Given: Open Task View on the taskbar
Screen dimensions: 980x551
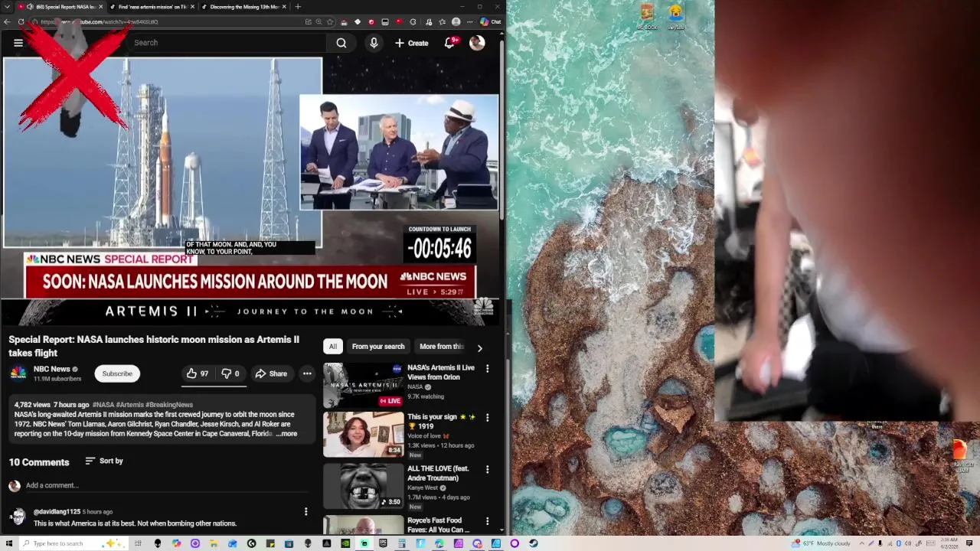Looking at the screenshot, I should pyautogui.click(x=138, y=543).
